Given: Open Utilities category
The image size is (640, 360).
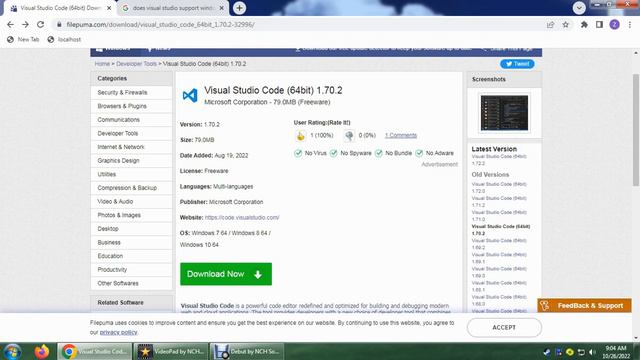Looking at the screenshot, I should coord(131,174).
